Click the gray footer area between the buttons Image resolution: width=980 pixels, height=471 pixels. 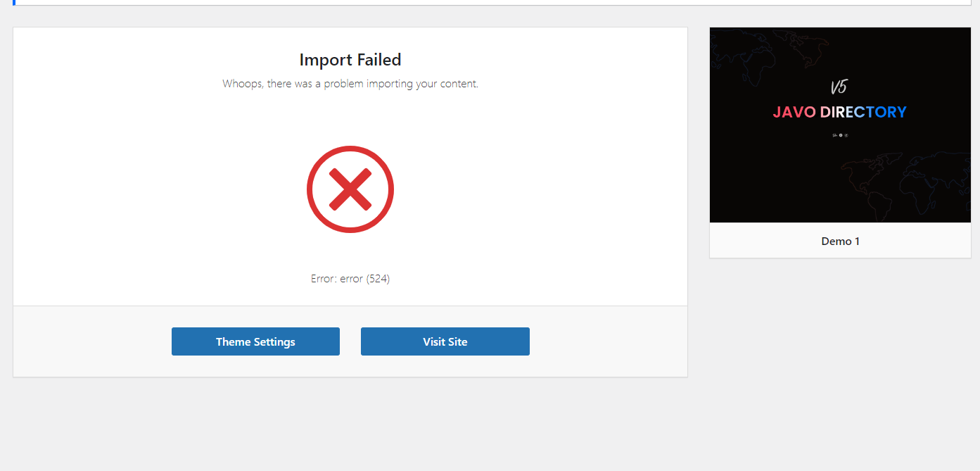click(350, 341)
